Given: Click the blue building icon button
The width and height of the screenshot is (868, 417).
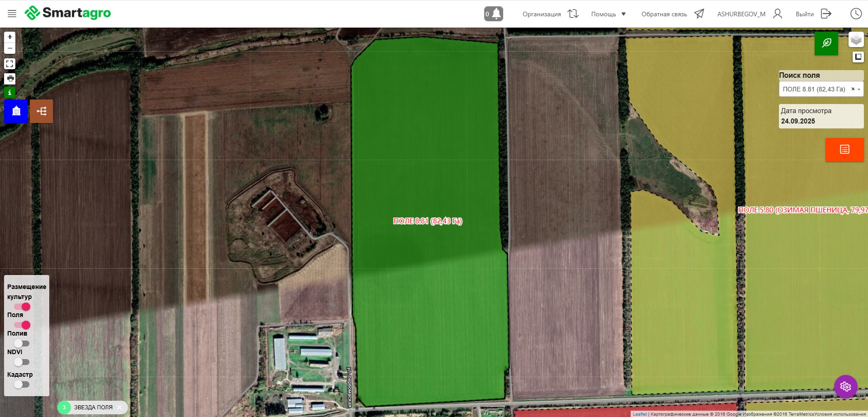Looking at the screenshot, I should point(16,111).
